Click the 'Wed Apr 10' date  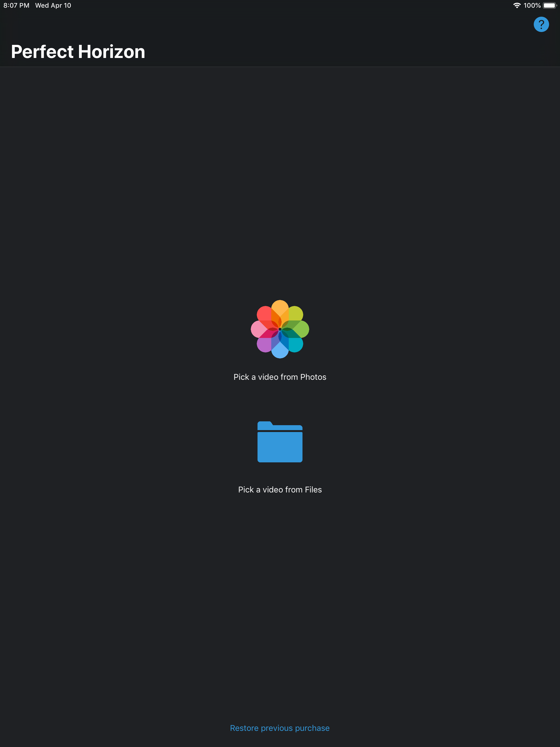point(53,5)
